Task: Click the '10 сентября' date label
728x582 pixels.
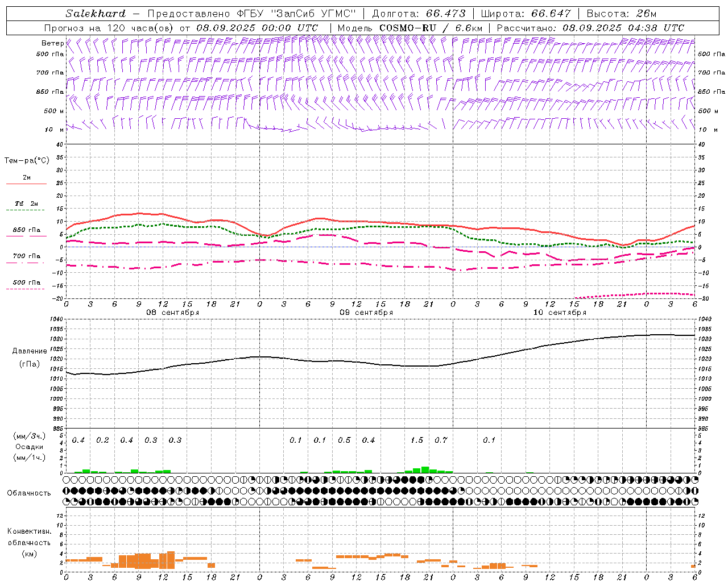Action: tap(560, 313)
